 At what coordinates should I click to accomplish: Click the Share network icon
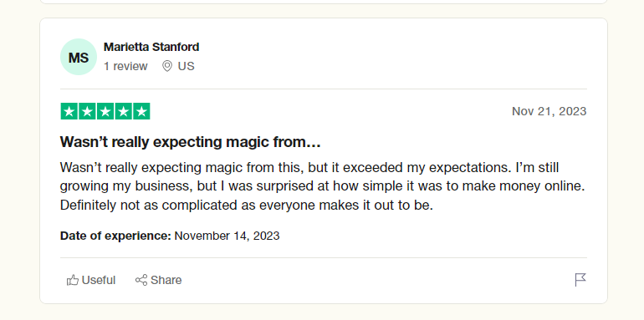[141, 280]
